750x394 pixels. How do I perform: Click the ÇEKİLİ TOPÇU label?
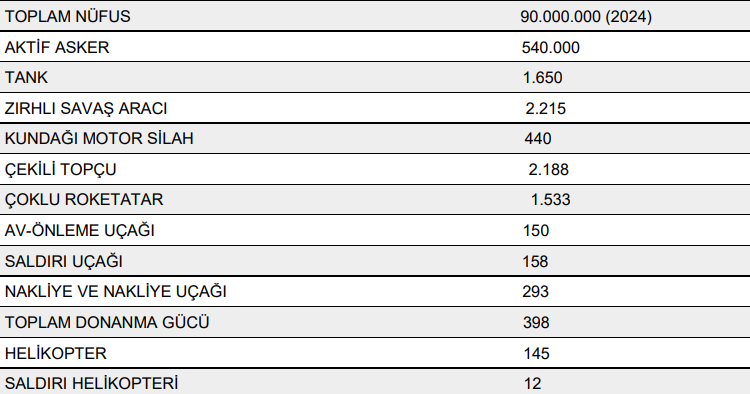tap(60, 169)
